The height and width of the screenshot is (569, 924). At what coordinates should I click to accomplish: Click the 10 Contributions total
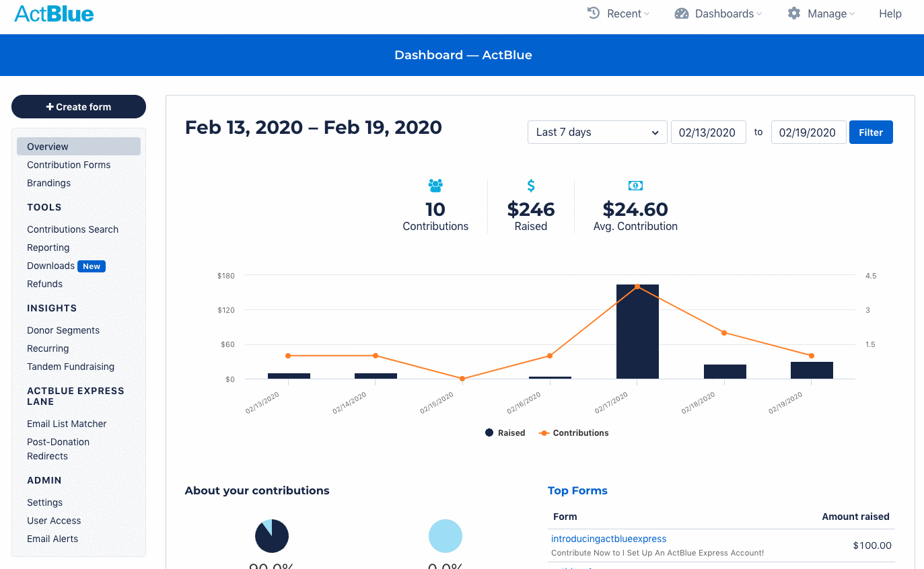435,209
